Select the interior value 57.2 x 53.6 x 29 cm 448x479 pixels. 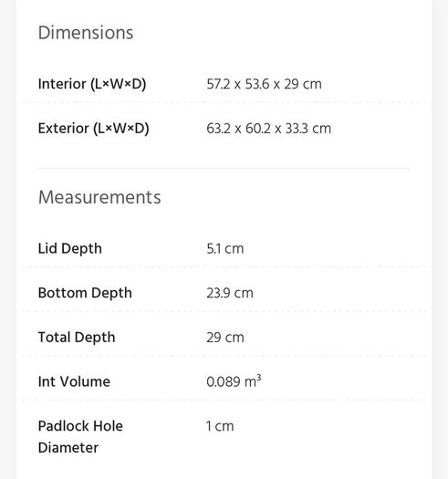pyautogui.click(x=264, y=84)
